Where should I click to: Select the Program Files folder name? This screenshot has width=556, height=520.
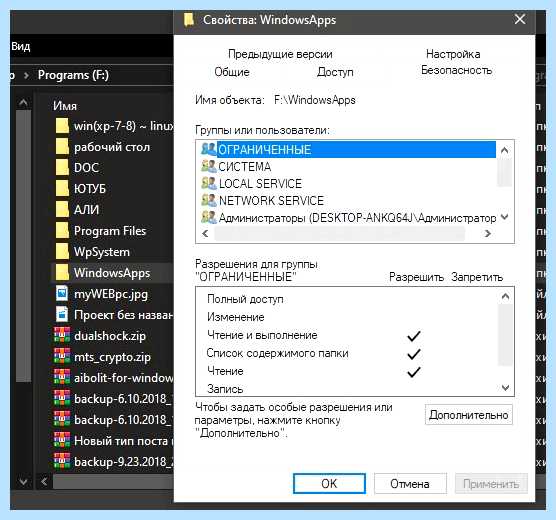(x=110, y=231)
